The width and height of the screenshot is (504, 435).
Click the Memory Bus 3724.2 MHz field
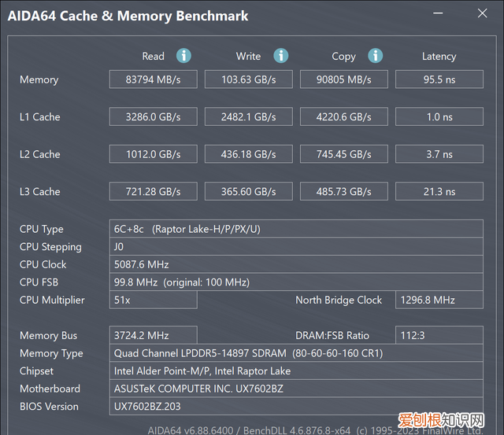[153, 335]
